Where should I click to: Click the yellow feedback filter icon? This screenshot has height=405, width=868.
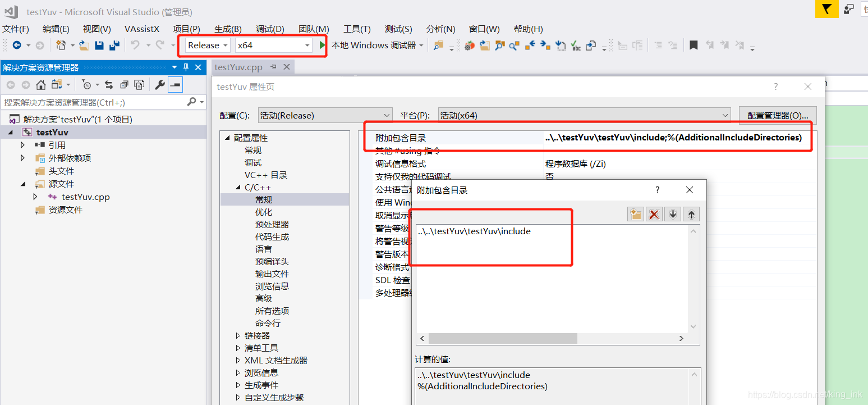(x=827, y=8)
